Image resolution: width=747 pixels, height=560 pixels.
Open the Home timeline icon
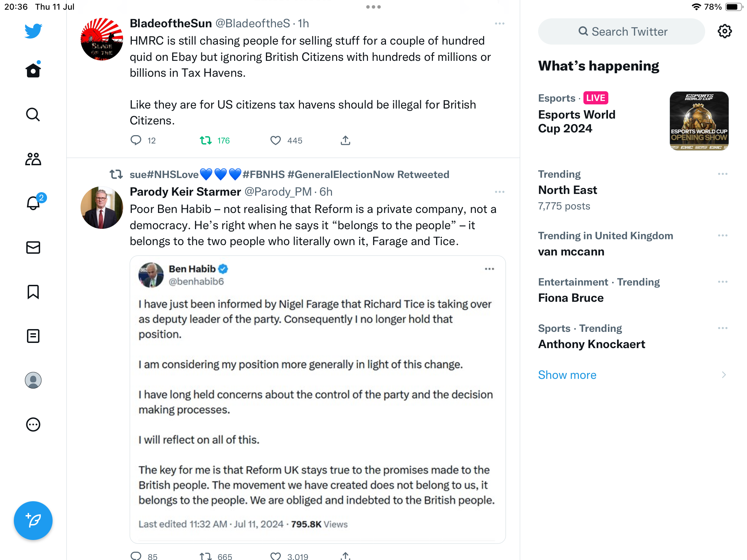coord(33,71)
